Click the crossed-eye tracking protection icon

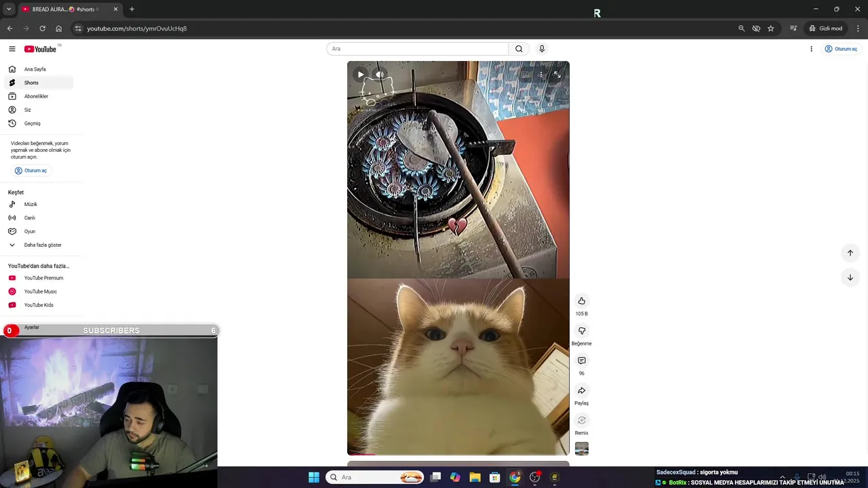point(756,28)
